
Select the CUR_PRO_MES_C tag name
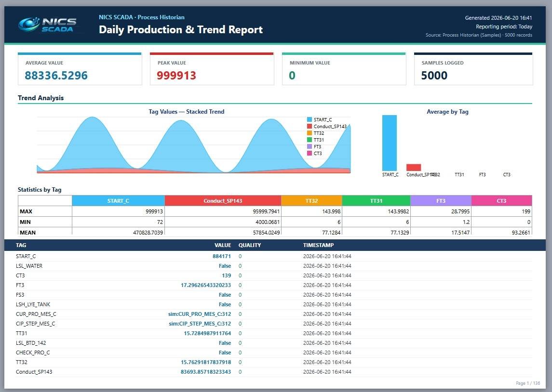tap(36, 314)
